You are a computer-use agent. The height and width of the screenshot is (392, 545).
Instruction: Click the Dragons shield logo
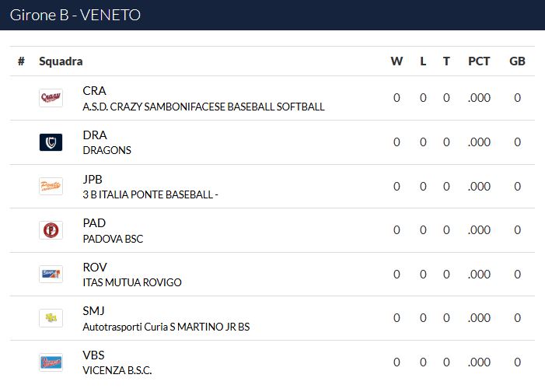point(51,142)
